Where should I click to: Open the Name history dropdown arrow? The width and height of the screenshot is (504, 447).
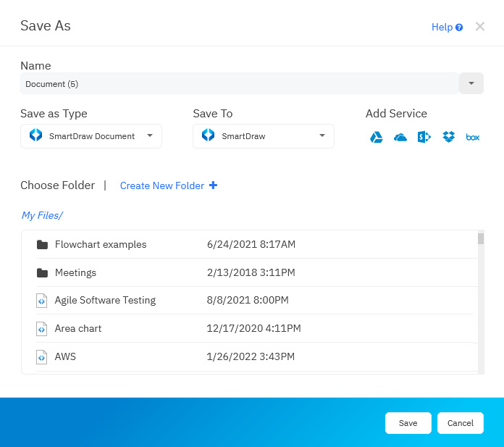click(x=471, y=83)
